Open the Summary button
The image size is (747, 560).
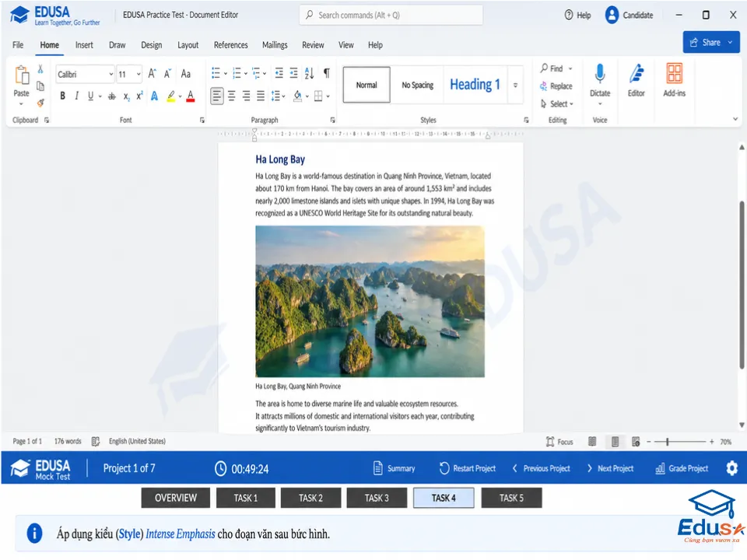coord(394,468)
